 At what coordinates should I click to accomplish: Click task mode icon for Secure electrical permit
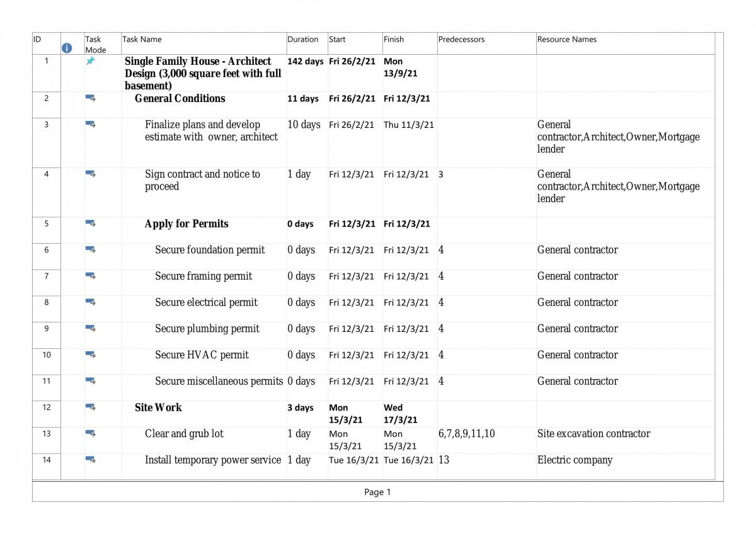(91, 302)
